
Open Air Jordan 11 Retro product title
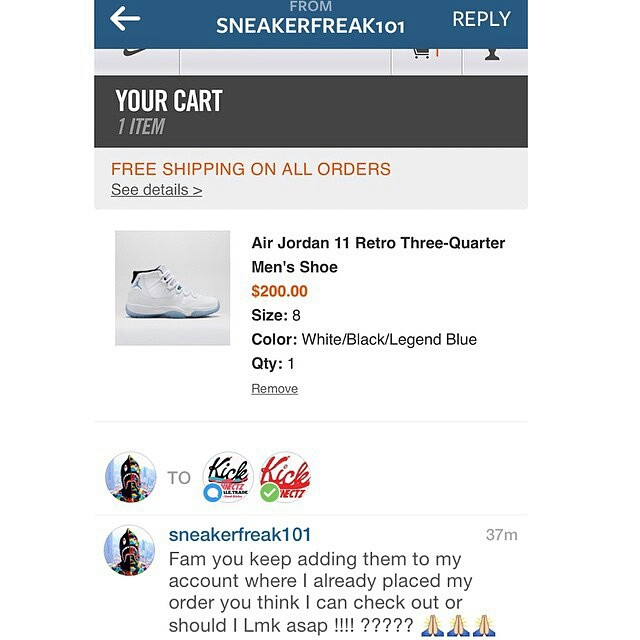point(378,255)
